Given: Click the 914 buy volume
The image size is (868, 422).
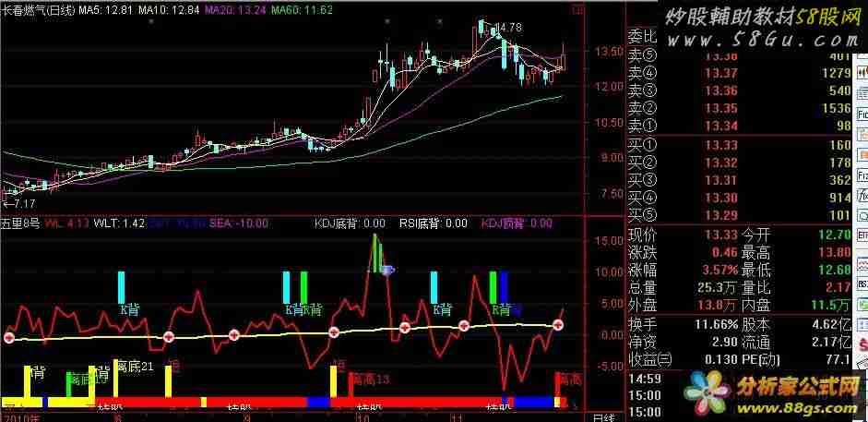Looking at the screenshot, I should pyautogui.click(x=841, y=198).
